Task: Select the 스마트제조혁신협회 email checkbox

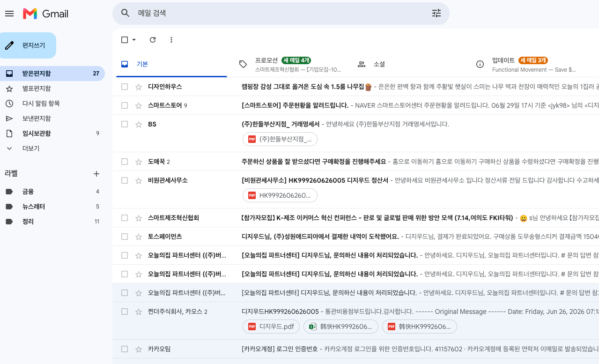Action: [x=125, y=218]
